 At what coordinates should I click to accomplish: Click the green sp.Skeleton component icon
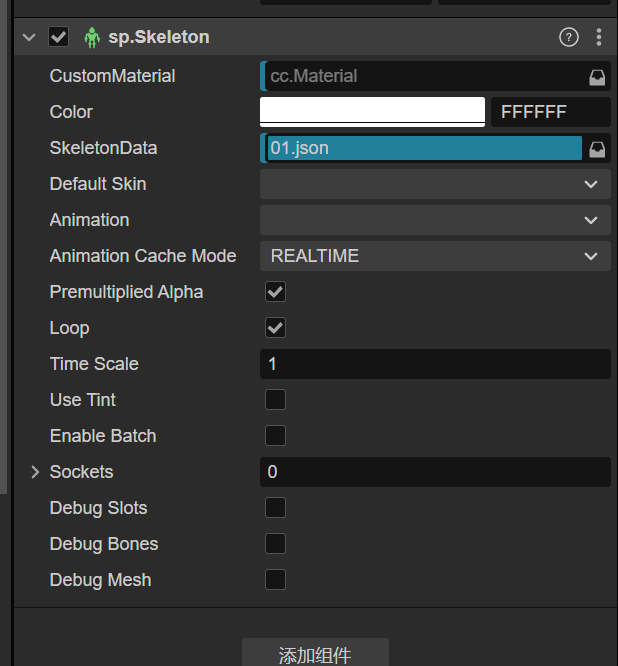coord(92,38)
